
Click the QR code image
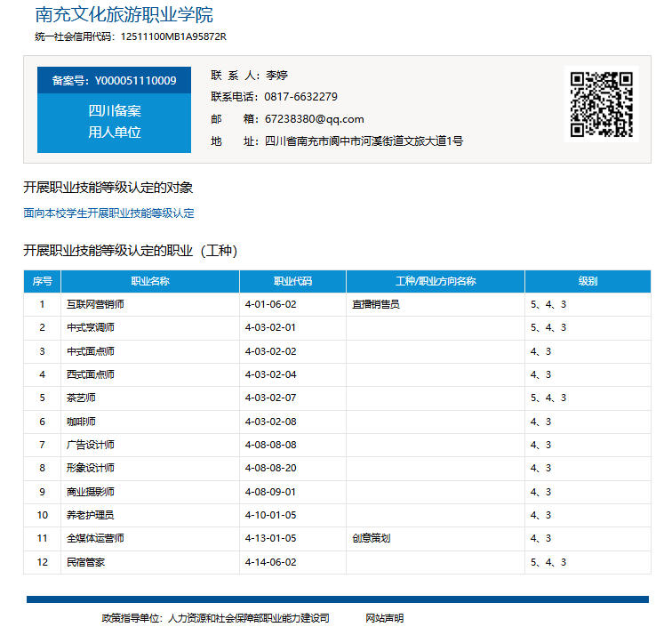coord(601,104)
